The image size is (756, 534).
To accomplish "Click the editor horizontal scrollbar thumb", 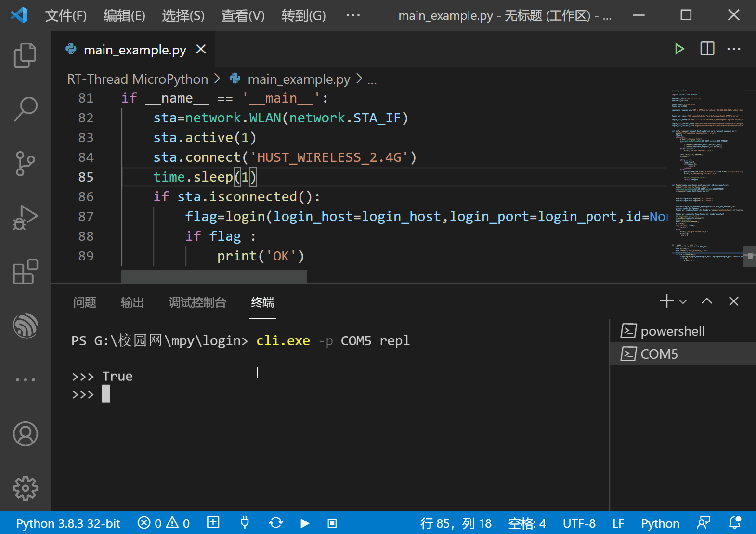I will (214, 276).
